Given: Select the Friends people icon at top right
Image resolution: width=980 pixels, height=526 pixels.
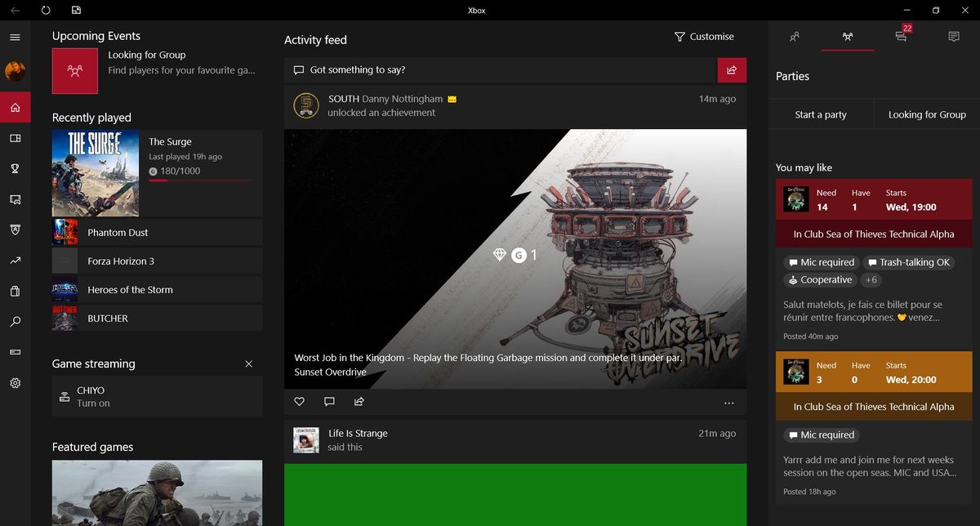Looking at the screenshot, I should click(x=795, y=37).
